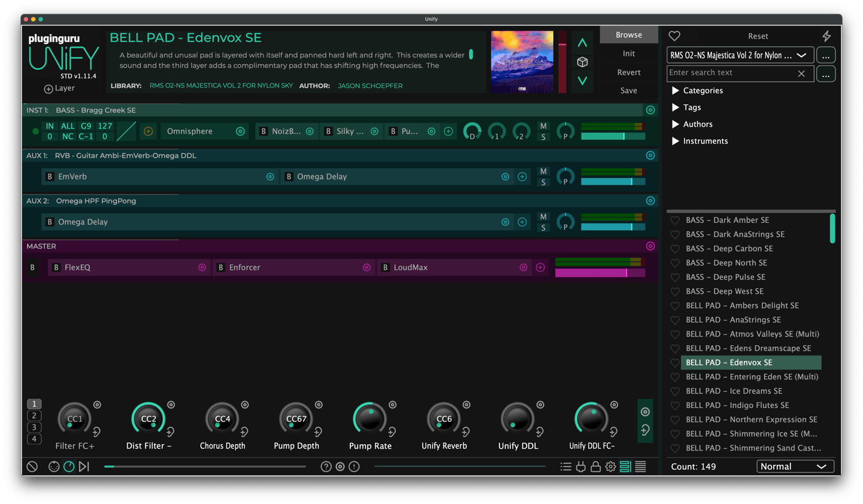863x504 pixels.
Task: Click the favorites heart icon in browser header
Action: point(674,36)
